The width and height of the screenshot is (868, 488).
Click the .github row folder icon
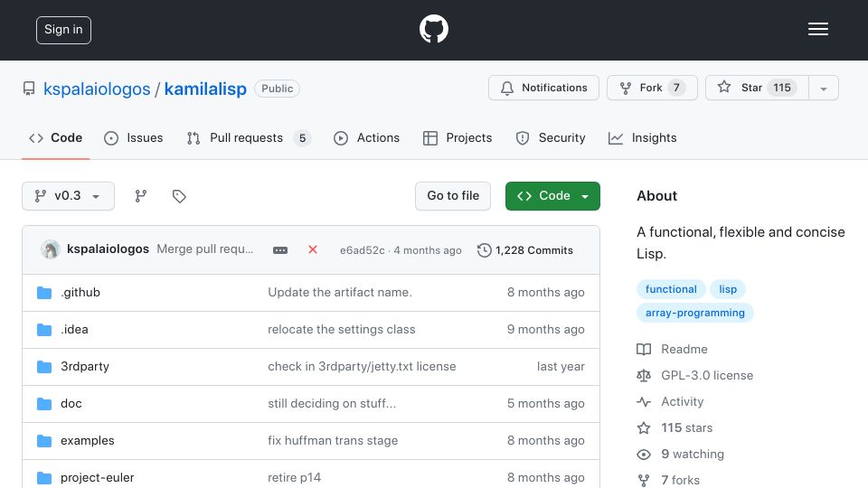[x=44, y=293]
